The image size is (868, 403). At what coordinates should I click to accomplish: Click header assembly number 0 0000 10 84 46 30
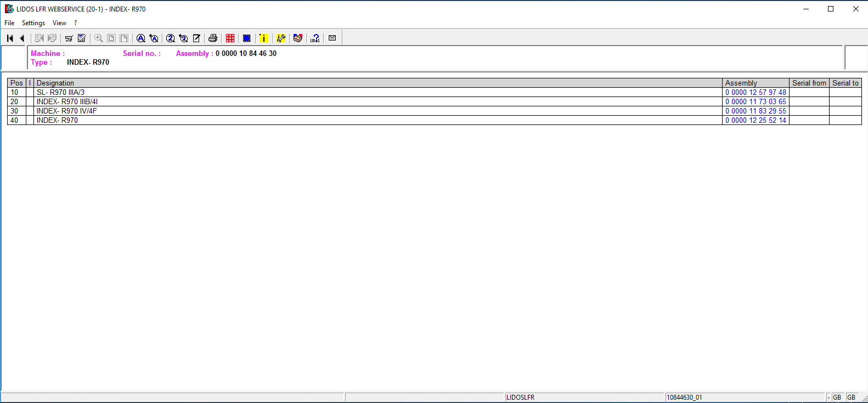coord(246,53)
